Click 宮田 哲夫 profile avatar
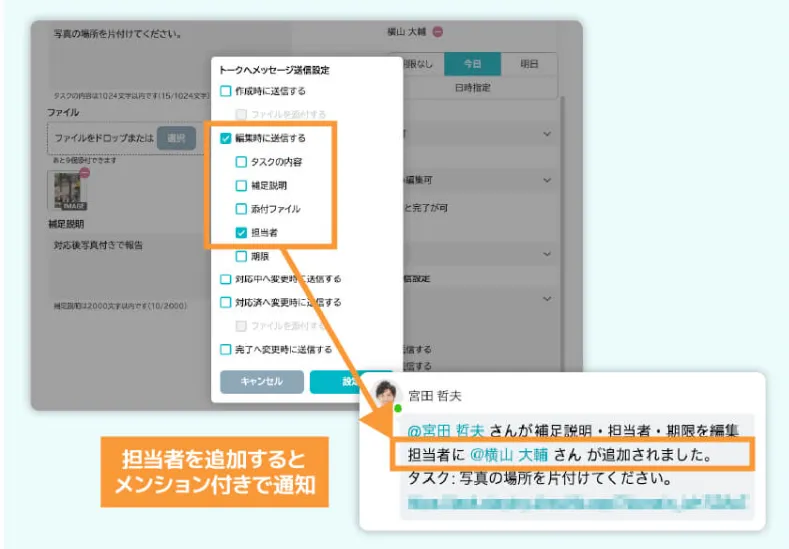This screenshot has height=549, width=789. [386, 394]
